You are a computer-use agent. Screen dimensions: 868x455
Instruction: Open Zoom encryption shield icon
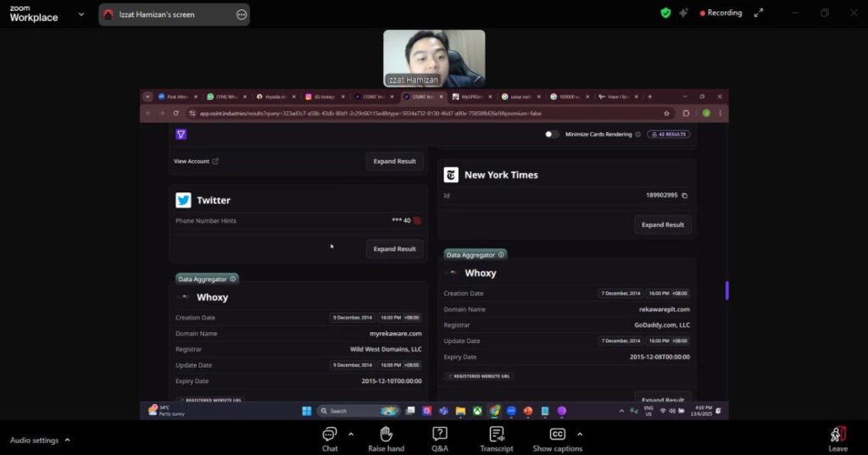(665, 13)
